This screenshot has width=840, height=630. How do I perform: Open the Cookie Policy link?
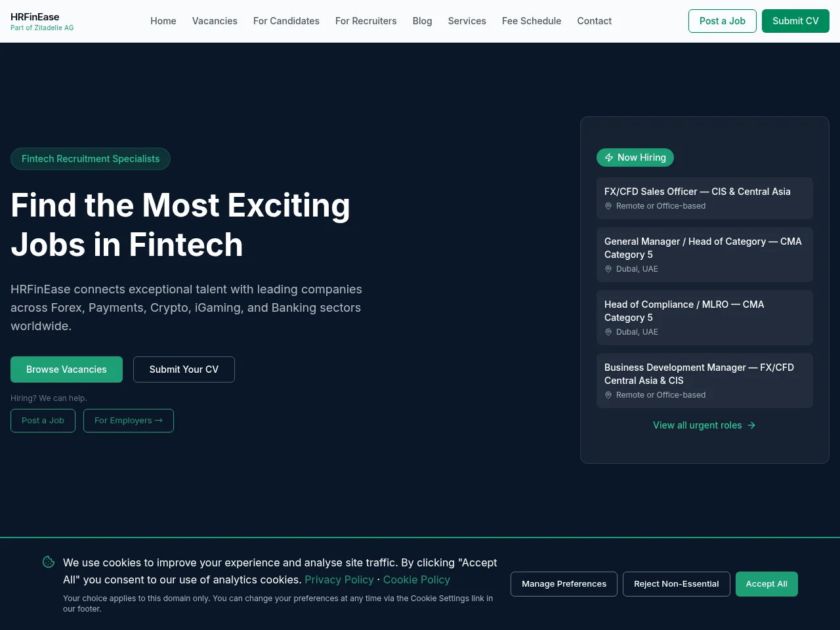click(417, 580)
